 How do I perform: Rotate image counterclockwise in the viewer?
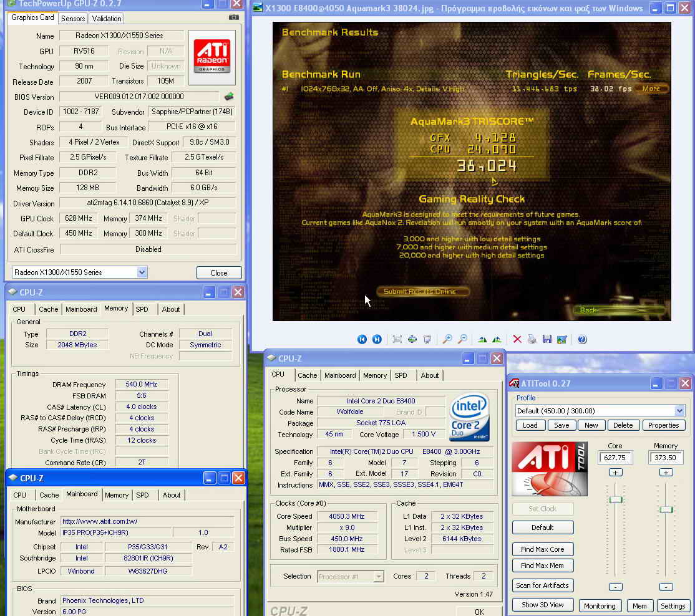[x=497, y=339]
